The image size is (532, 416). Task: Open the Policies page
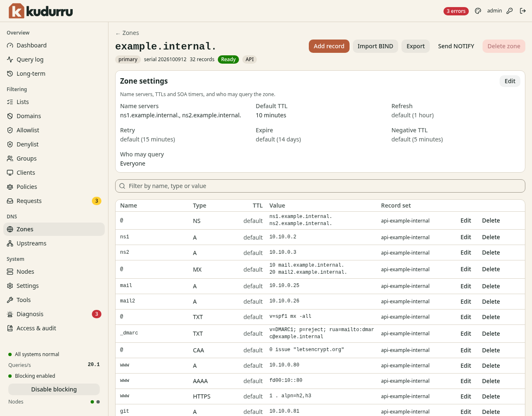[x=54, y=187]
